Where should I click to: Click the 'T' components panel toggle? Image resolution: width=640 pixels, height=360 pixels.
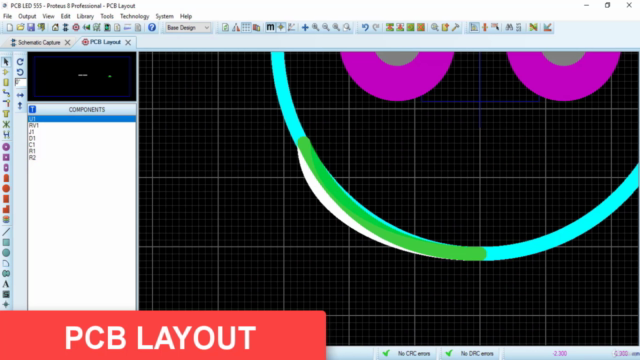(32, 109)
